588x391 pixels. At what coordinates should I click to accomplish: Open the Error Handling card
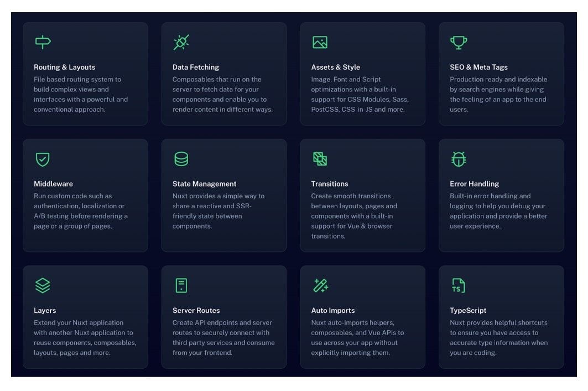[501, 195]
